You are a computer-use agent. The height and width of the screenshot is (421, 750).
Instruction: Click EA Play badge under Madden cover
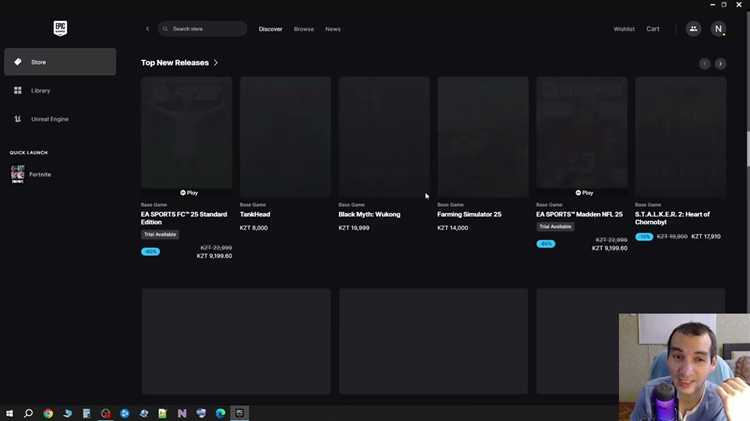pyautogui.click(x=585, y=193)
